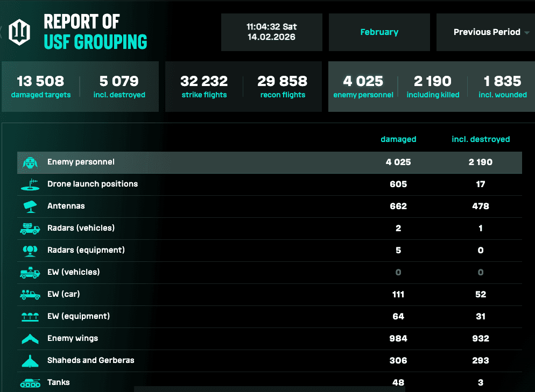Click the enemy personnel summary card
The width and height of the screenshot is (535, 392).
[363, 87]
